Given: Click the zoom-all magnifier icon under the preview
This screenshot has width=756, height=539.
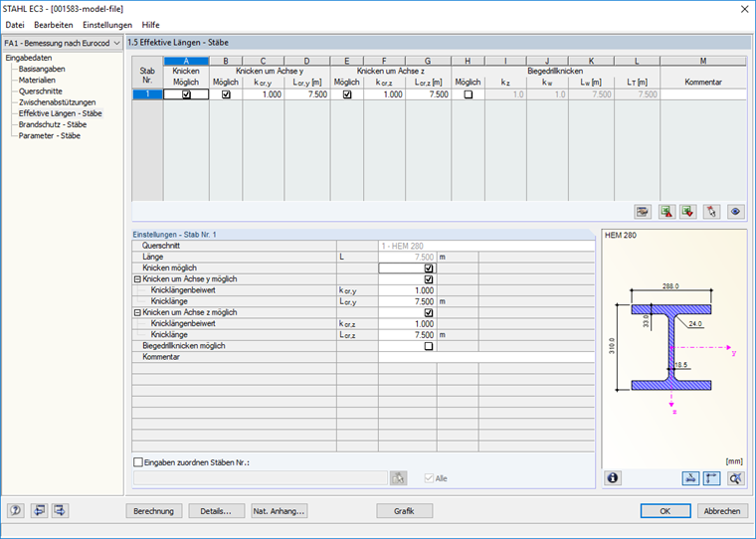Looking at the screenshot, I should (735, 477).
